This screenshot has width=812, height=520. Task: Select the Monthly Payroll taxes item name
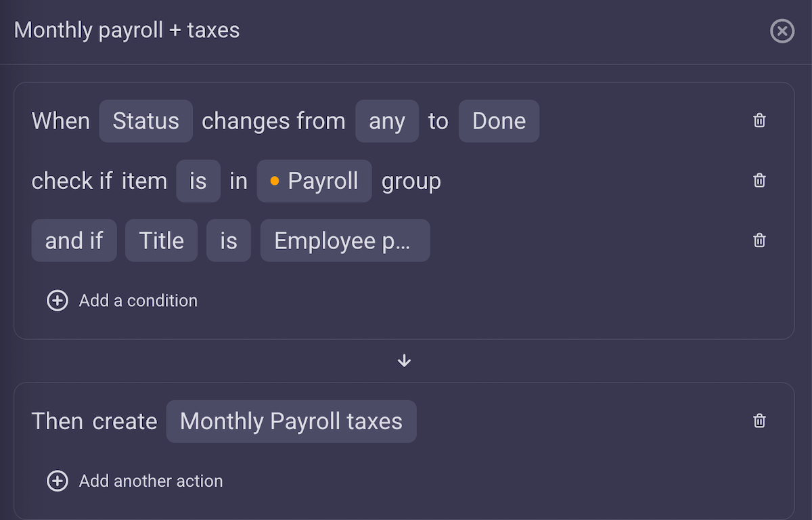(x=291, y=420)
